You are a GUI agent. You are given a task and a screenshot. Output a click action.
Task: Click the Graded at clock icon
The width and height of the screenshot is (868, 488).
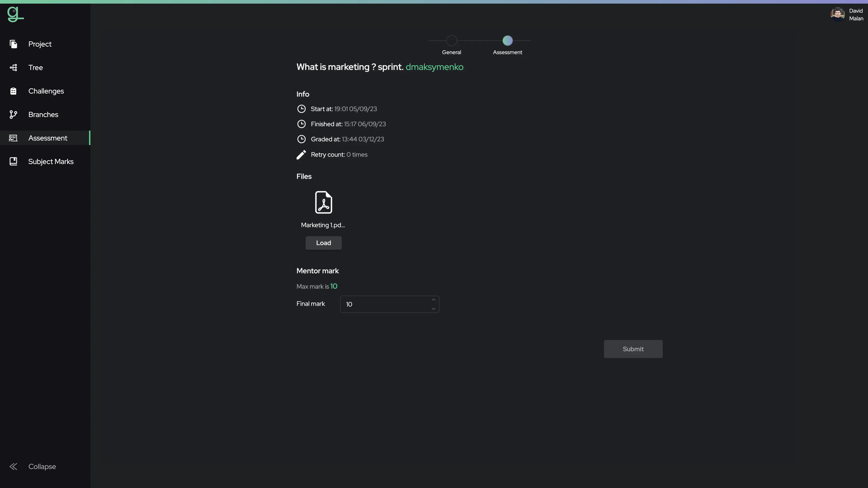301,139
